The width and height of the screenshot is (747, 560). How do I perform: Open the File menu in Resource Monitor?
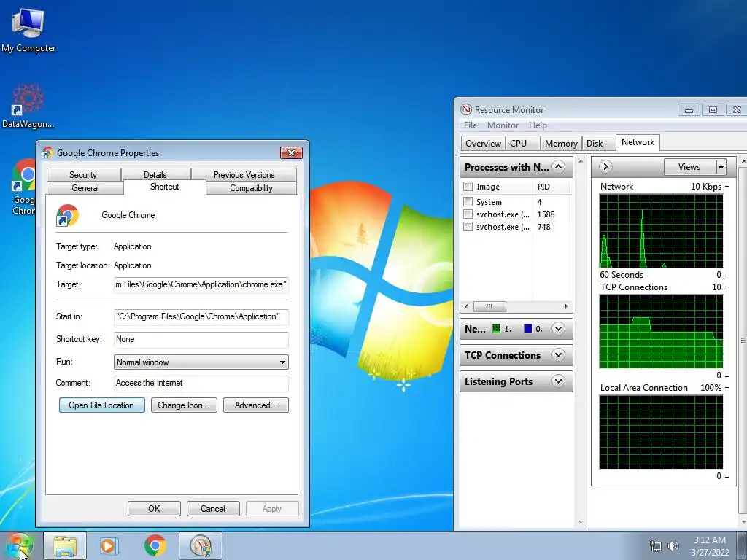471,125
